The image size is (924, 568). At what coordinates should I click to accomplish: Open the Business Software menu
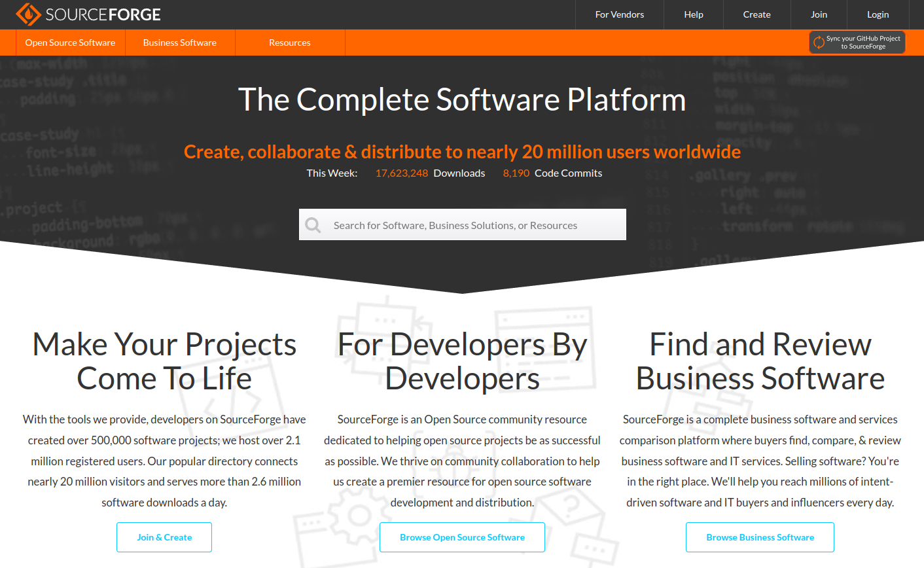point(179,42)
